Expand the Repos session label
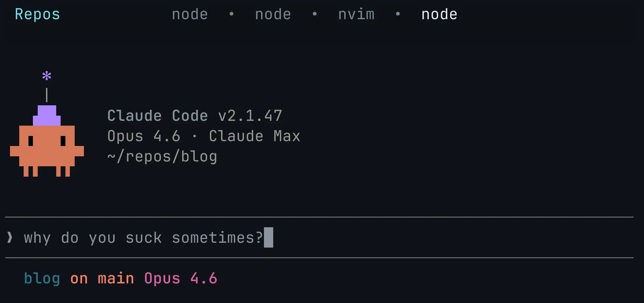644x303 pixels. tap(37, 14)
